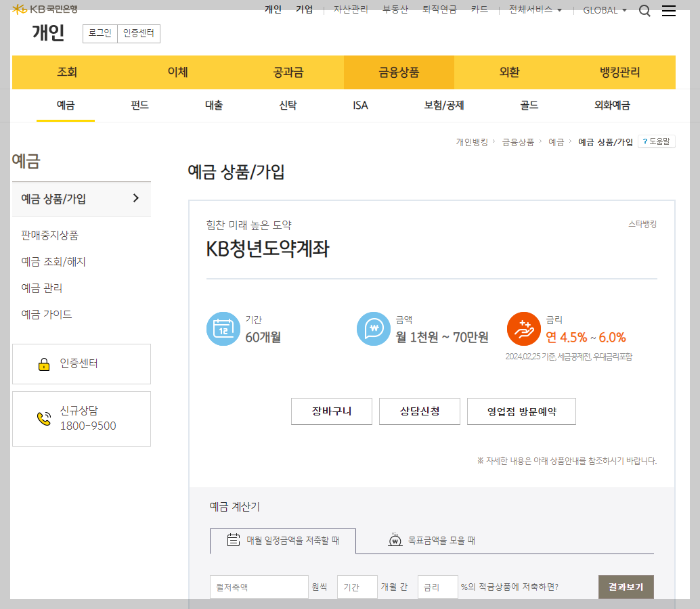This screenshot has height=609, width=700.
Task: Select the 매월 일정금액을 저축할 때 tab
Action: click(283, 541)
